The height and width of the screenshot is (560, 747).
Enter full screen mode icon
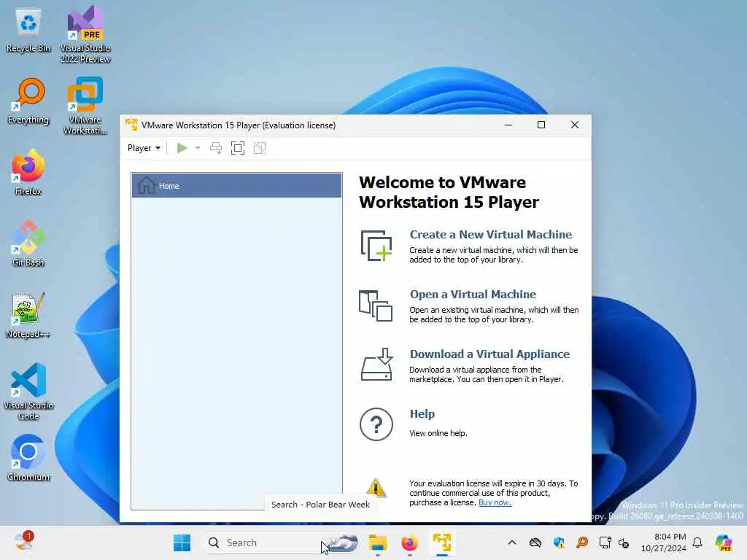[x=238, y=148]
